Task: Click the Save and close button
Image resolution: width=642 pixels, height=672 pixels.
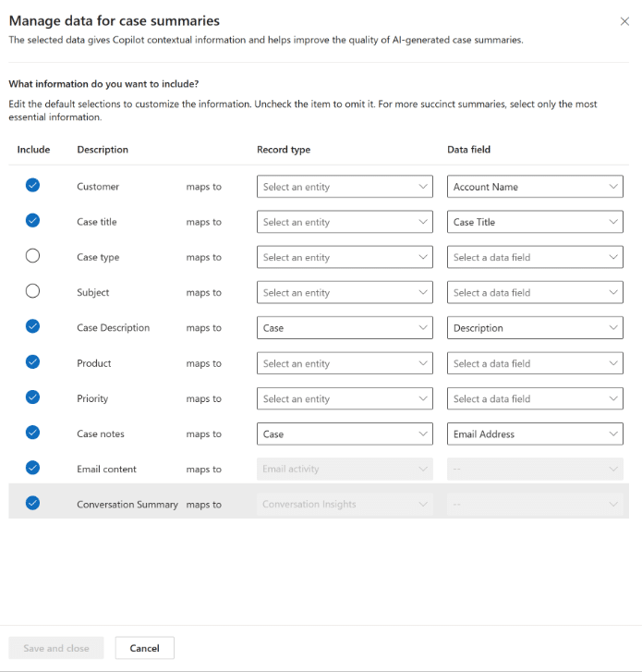Action: tap(56, 648)
